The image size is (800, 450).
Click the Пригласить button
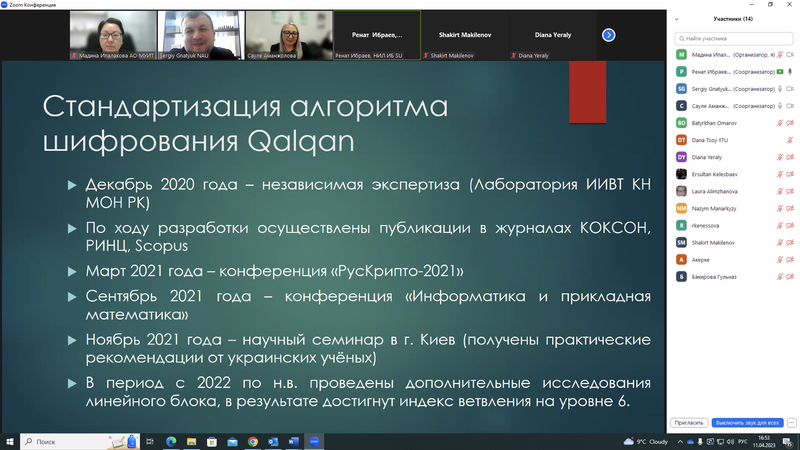pyautogui.click(x=689, y=422)
